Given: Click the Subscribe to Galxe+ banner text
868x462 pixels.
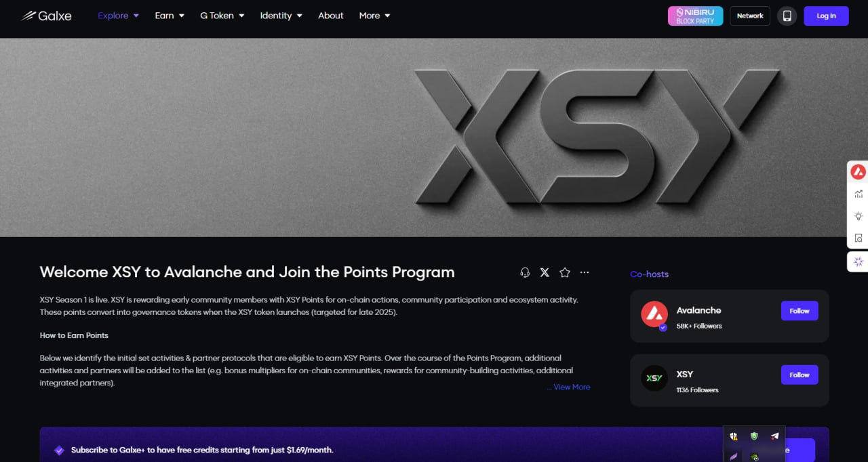Looking at the screenshot, I should pyautogui.click(x=202, y=450).
